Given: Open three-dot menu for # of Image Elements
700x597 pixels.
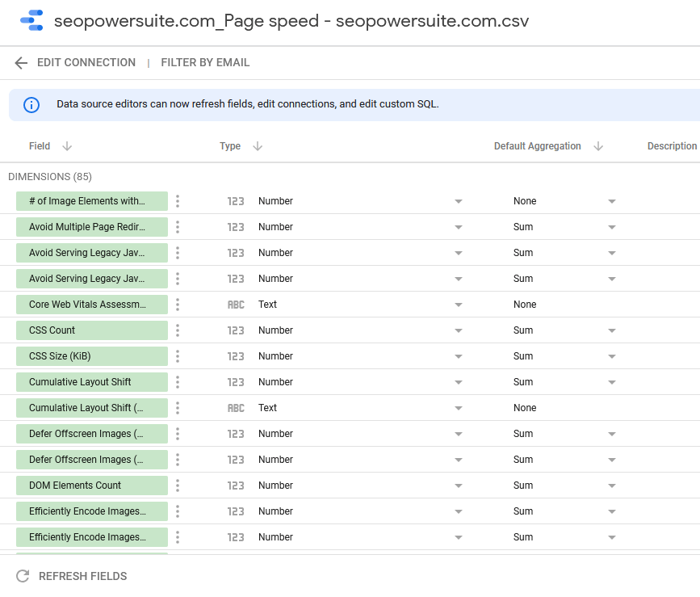Looking at the screenshot, I should tap(178, 201).
